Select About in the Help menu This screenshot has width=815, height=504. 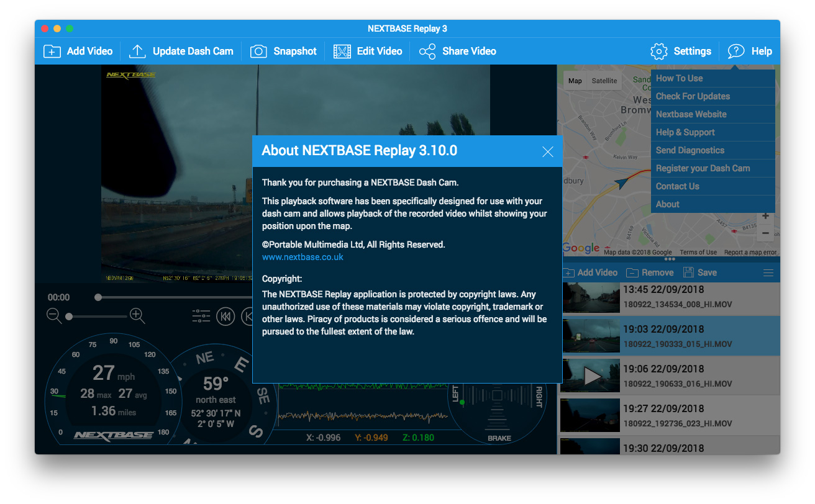point(713,204)
